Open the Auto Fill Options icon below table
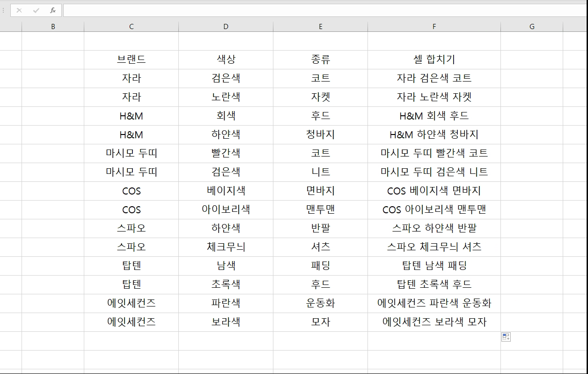This screenshot has width=588, height=374. pos(506,337)
